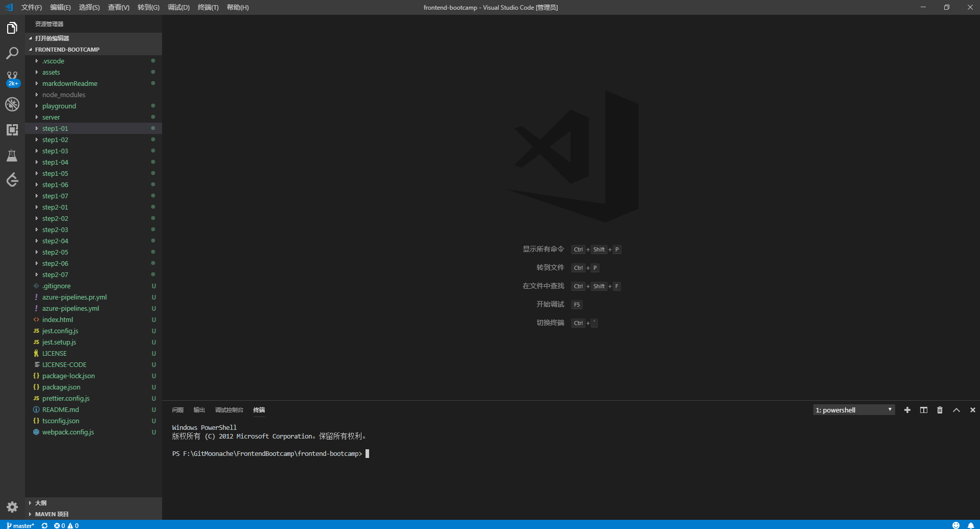Image resolution: width=980 pixels, height=529 pixels.
Task: Expand the assets folder
Action: (94, 72)
